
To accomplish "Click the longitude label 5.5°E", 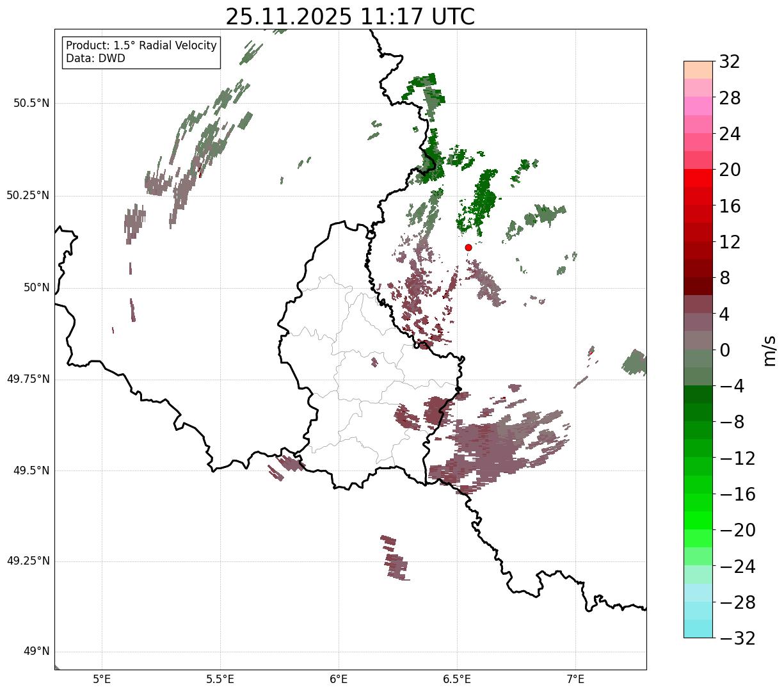I will coord(220,679).
